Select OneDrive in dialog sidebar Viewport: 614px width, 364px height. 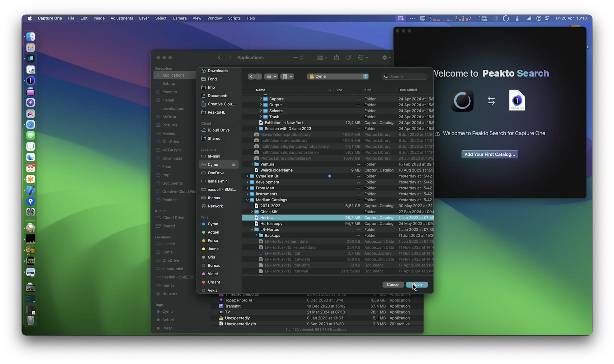pos(219,173)
